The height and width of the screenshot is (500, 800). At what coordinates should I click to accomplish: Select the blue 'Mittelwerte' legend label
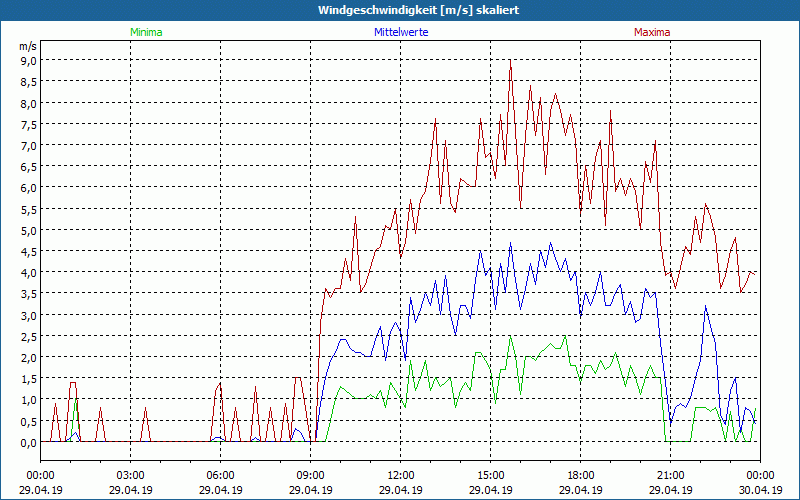401,32
